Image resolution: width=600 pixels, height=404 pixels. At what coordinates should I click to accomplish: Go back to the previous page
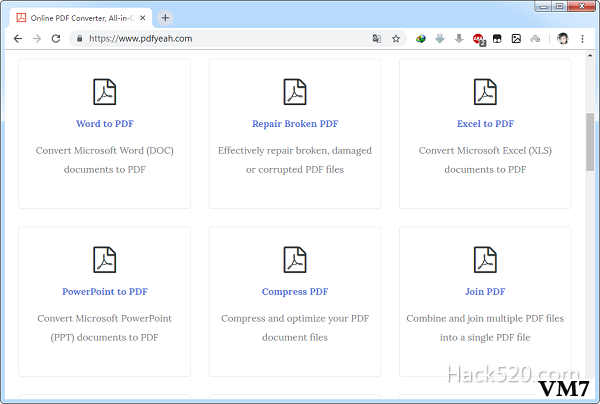coord(18,39)
